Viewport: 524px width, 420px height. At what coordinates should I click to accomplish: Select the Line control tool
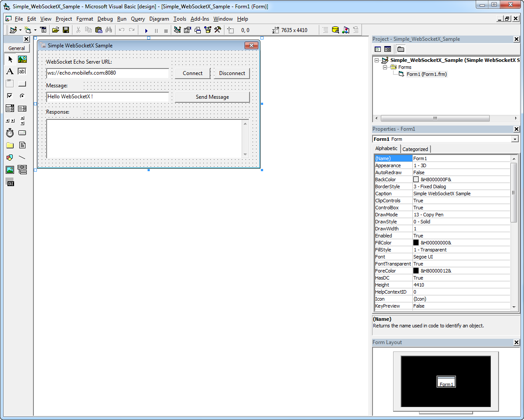pyautogui.click(x=22, y=157)
